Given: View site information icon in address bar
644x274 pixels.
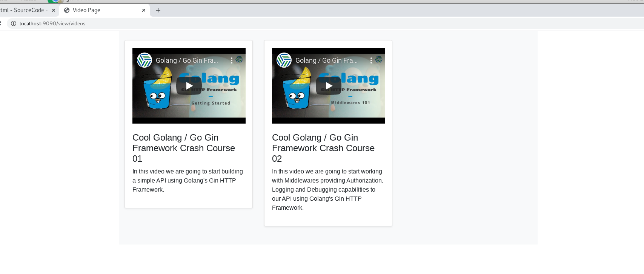Looking at the screenshot, I should (14, 23).
